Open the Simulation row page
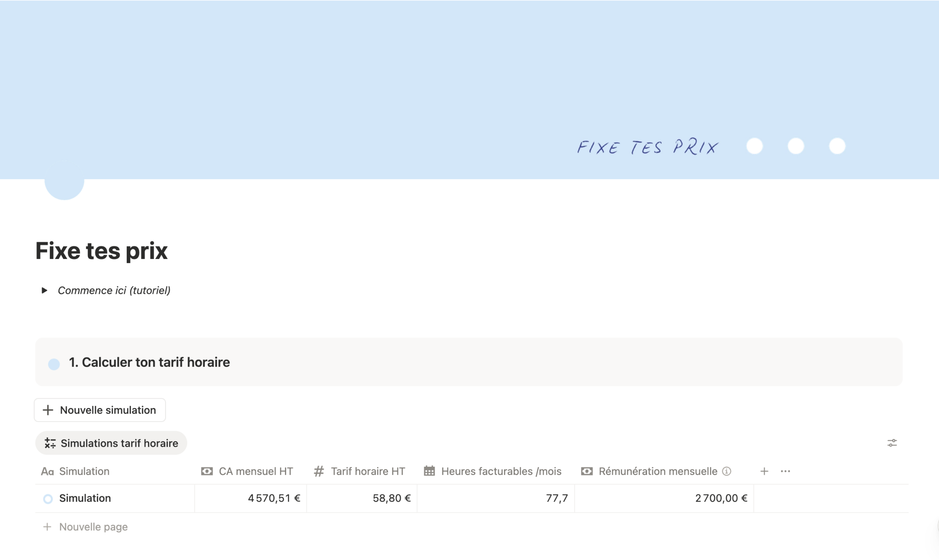Image resolution: width=939 pixels, height=560 pixels. click(x=85, y=498)
